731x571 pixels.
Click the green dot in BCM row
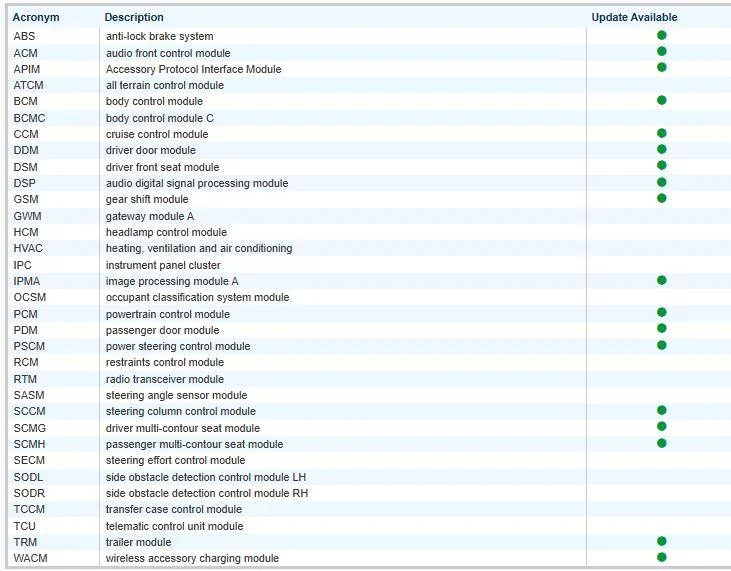coord(661,100)
